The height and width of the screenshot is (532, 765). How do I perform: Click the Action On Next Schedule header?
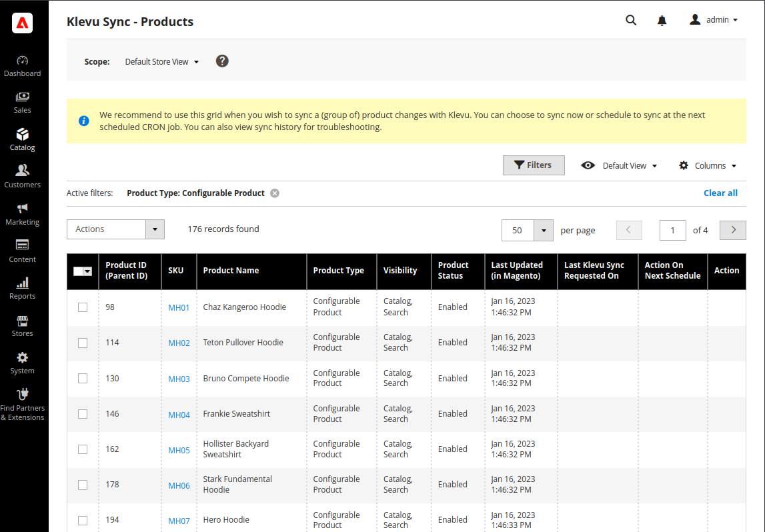click(673, 271)
